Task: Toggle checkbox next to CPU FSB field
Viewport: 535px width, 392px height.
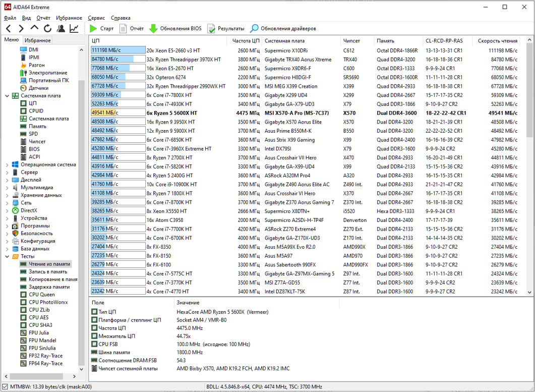Action: click(x=94, y=344)
